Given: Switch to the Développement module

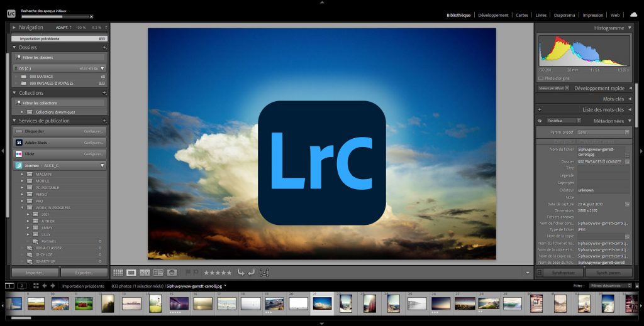Looking at the screenshot, I should (493, 15).
